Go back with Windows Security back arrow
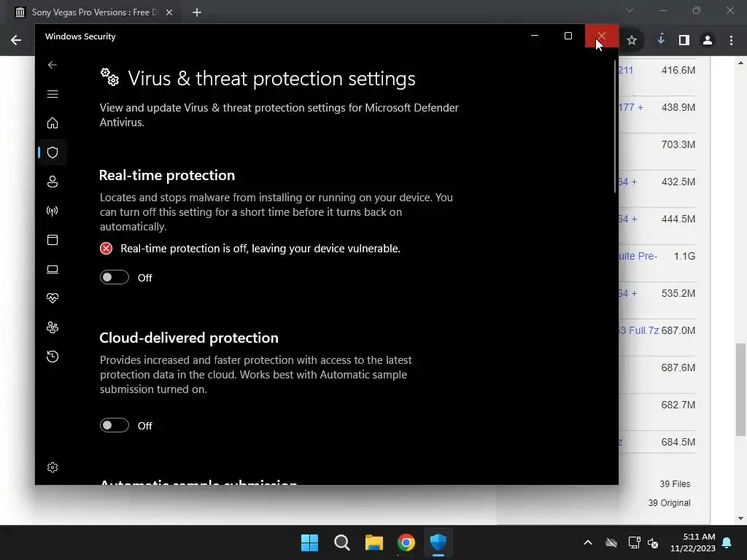The width and height of the screenshot is (747, 560). coord(53,65)
